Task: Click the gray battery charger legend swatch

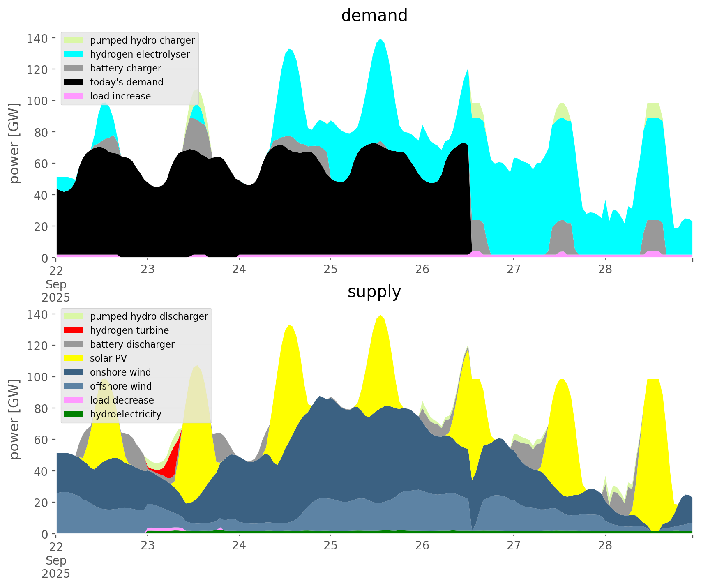Action: click(x=74, y=68)
